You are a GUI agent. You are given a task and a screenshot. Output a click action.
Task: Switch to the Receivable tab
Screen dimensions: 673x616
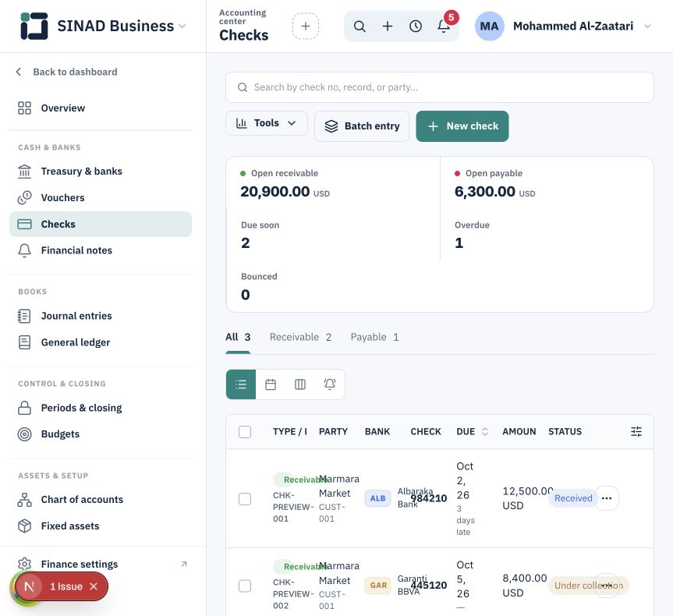click(300, 337)
